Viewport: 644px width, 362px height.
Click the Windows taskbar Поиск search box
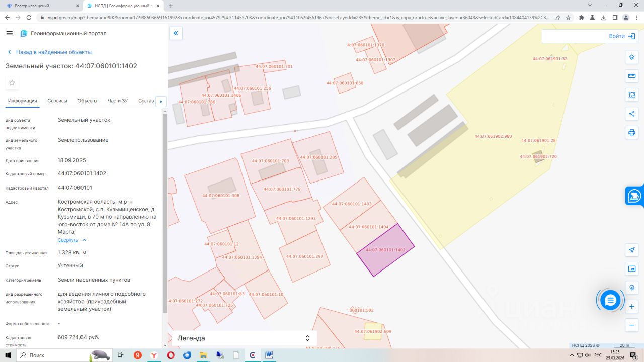pos(64,355)
